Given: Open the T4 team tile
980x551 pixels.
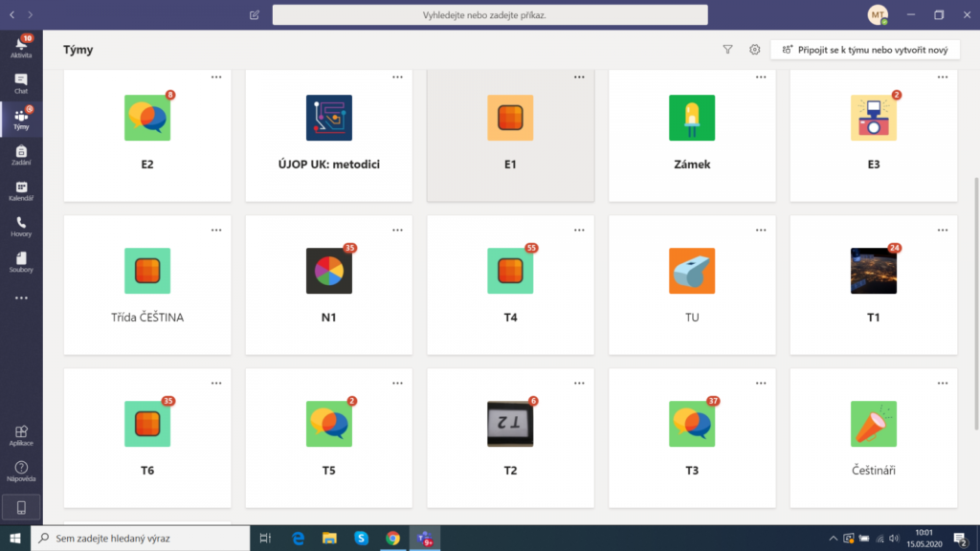Looking at the screenshot, I should [x=511, y=285].
